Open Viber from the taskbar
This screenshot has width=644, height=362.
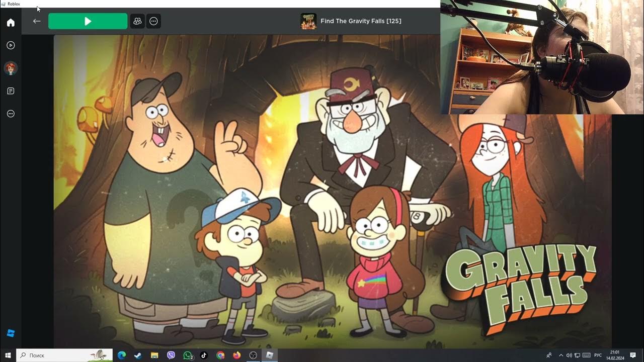pyautogui.click(x=171, y=355)
